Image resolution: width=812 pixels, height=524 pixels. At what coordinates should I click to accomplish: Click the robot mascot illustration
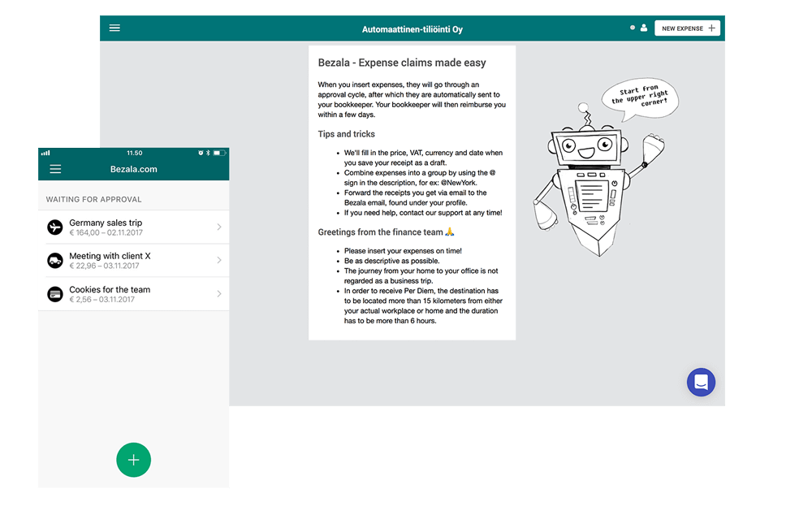click(x=598, y=179)
